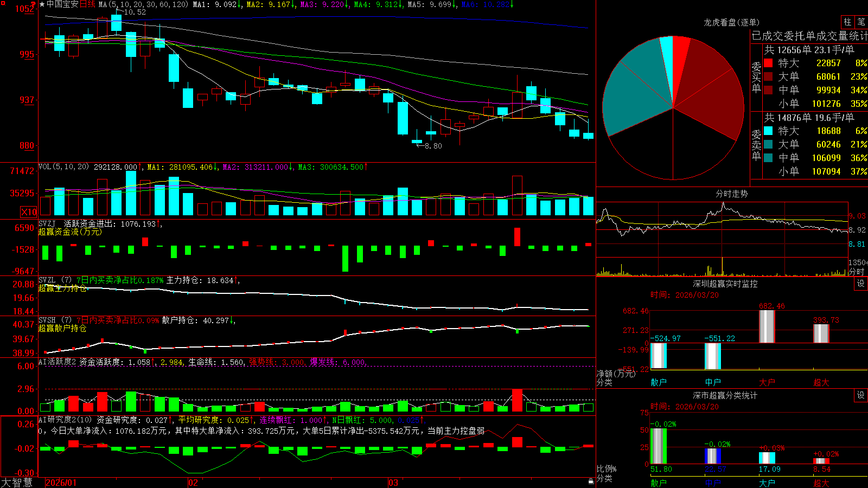
Task: Select 中户 in the realtime monitor chart
Action: point(713,382)
